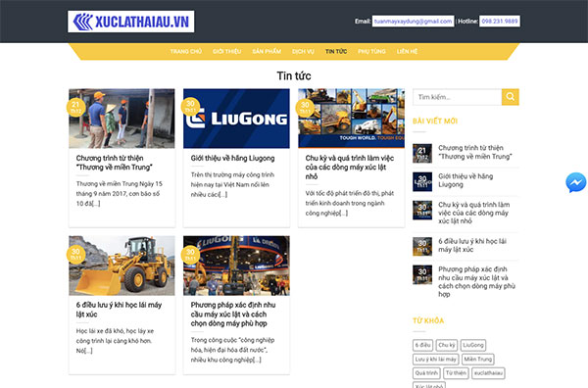Click sidebar thumbnail for 6 điều lưu ý post
This screenshot has height=388, width=588.
422,246
